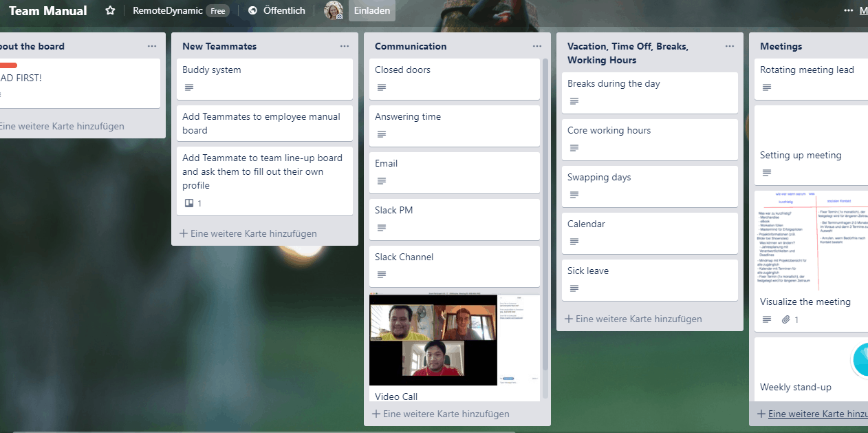Click the description icon on Breaks during the day
Image resolution: width=868 pixels, height=433 pixels.
click(x=574, y=101)
